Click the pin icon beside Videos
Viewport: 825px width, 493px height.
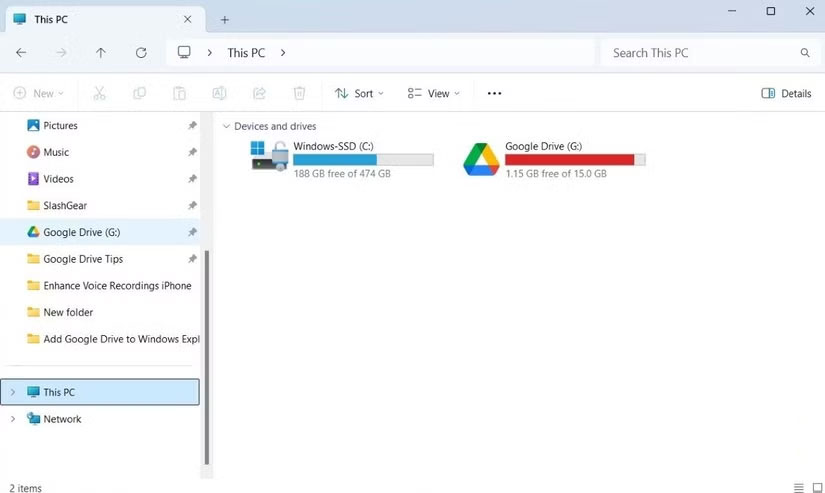[x=192, y=179]
